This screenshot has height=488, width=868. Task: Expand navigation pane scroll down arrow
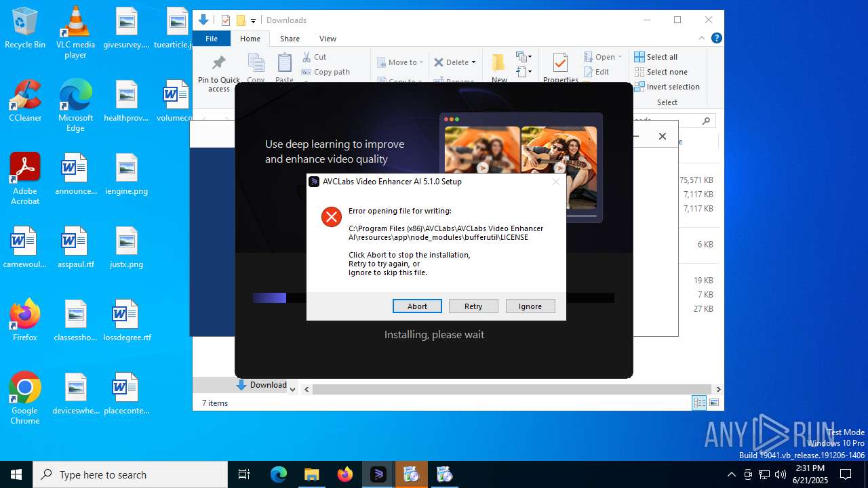click(x=292, y=389)
